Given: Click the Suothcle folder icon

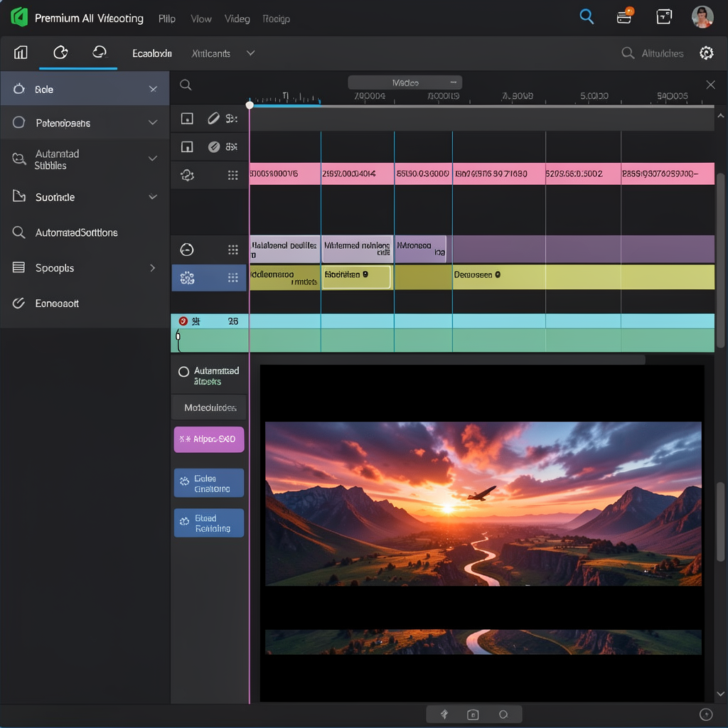Looking at the screenshot, I should coord(18,196).
